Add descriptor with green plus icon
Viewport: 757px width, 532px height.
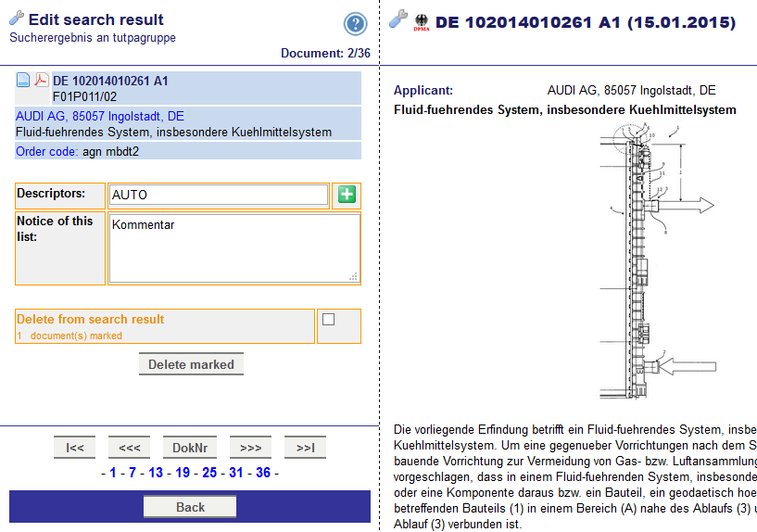pyautogui.click(x=347, y=195)
